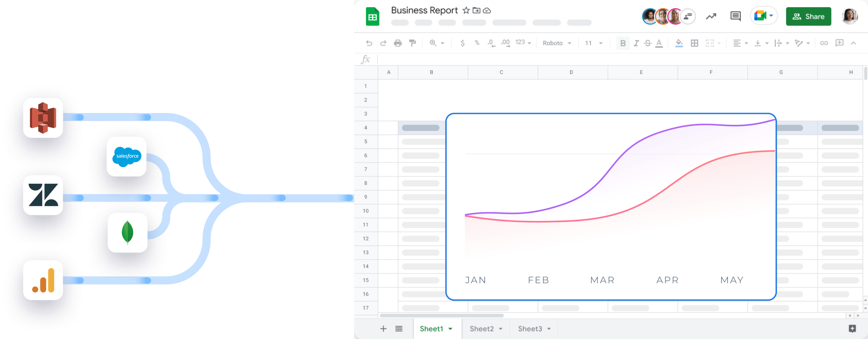Open the comment history icon
This screenshot has height=339, width=868.
click(x=735, y=16)
